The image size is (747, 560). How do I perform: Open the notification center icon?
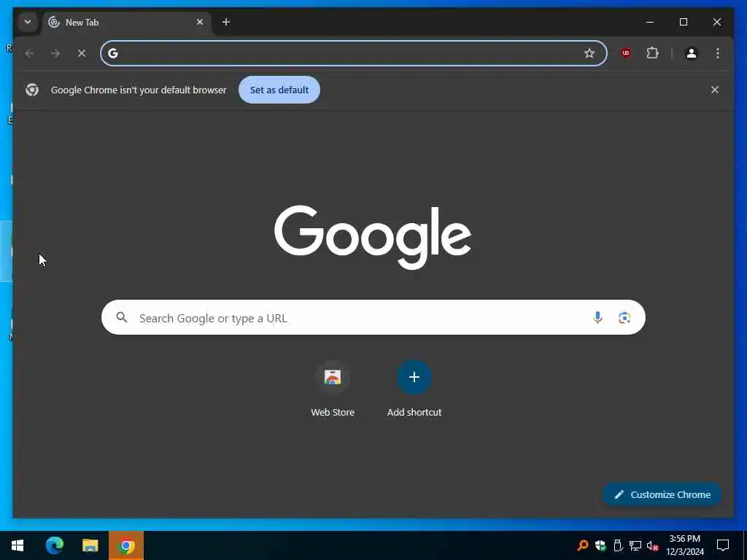pyautogui.click(x=723, y=545)
